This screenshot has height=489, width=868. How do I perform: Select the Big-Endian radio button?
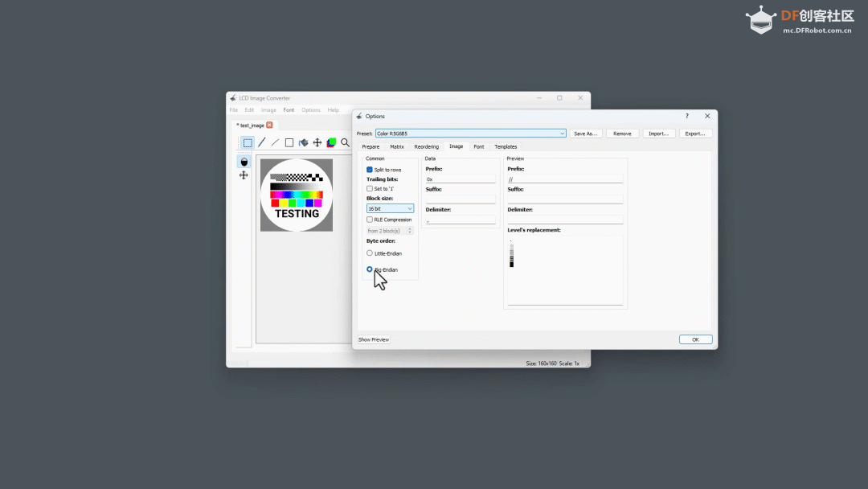[x=369, y=269]
